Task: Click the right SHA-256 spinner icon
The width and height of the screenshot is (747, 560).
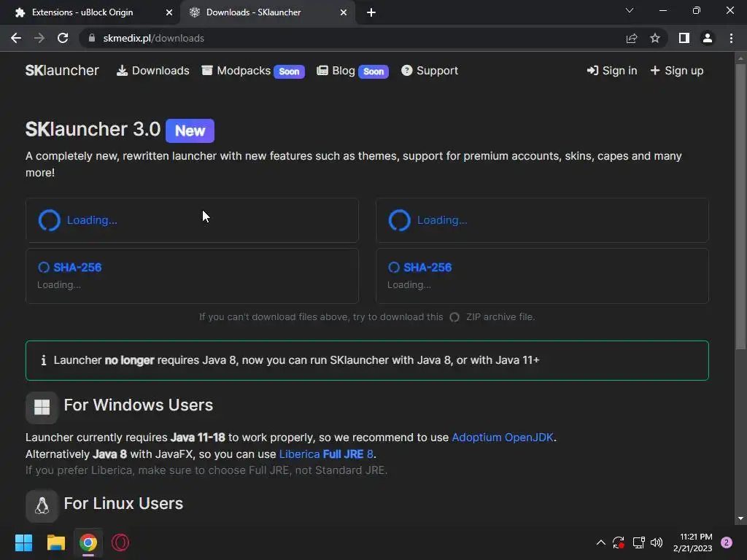Action: 393,267
